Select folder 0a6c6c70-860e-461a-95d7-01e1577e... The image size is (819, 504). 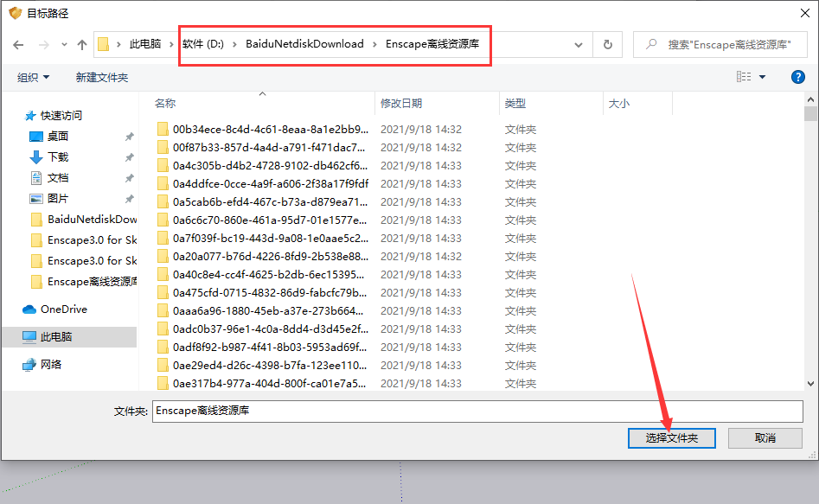click(x=270, y=220)
